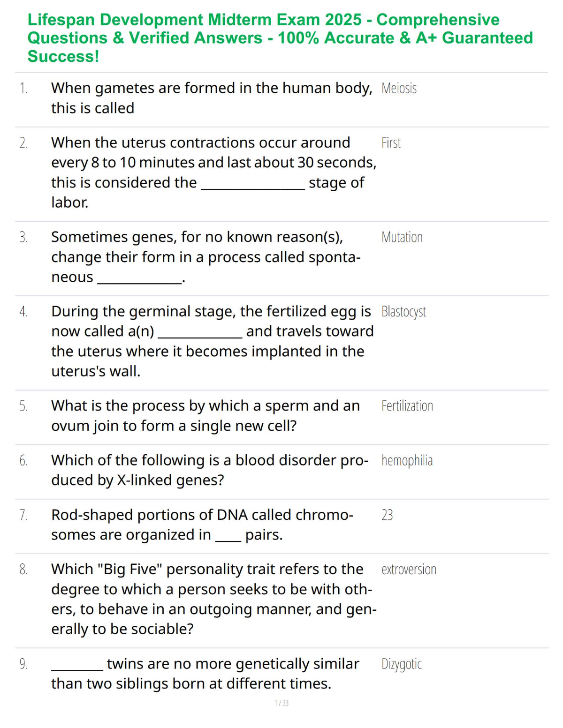The width and height of the screenshot is (563, 728).
Task: Click the answer 'Blastocyst'
Action: coord(403,312)
